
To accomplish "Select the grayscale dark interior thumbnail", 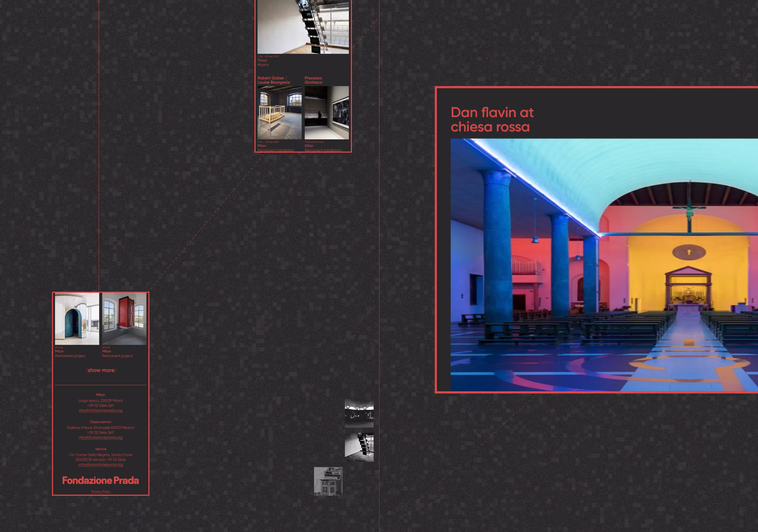I will [359, 413].
